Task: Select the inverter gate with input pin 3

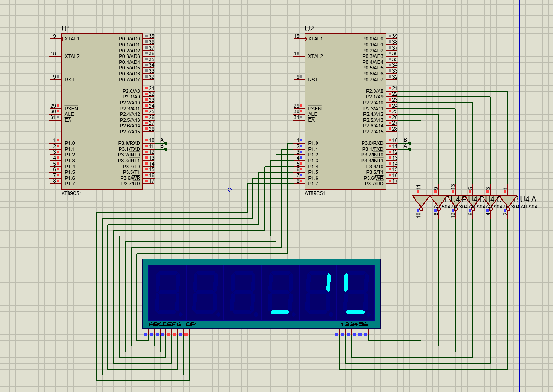Action: [490, 203]
